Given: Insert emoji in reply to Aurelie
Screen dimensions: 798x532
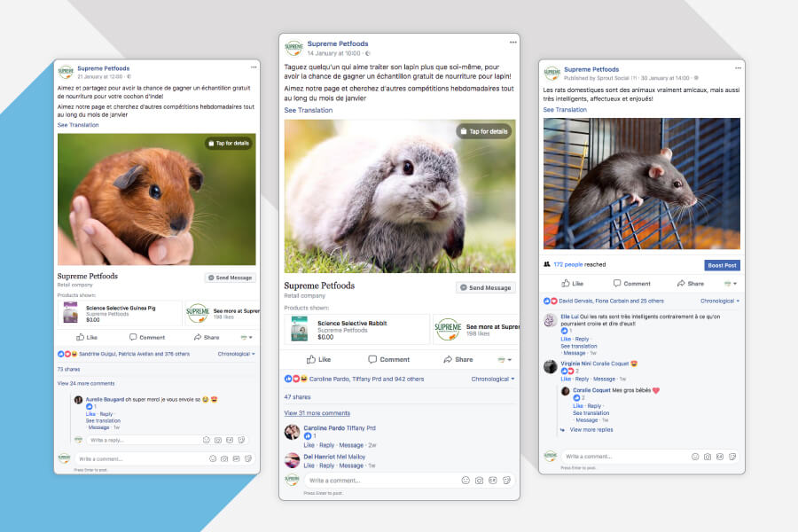Looking at the screenshot, I should tap(206, 440).
